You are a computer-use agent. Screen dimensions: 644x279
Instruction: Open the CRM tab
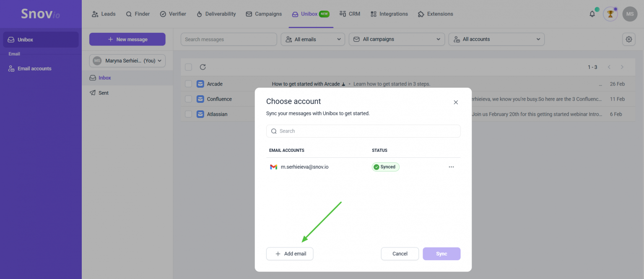pyautogui.click(x=350, y=14)
